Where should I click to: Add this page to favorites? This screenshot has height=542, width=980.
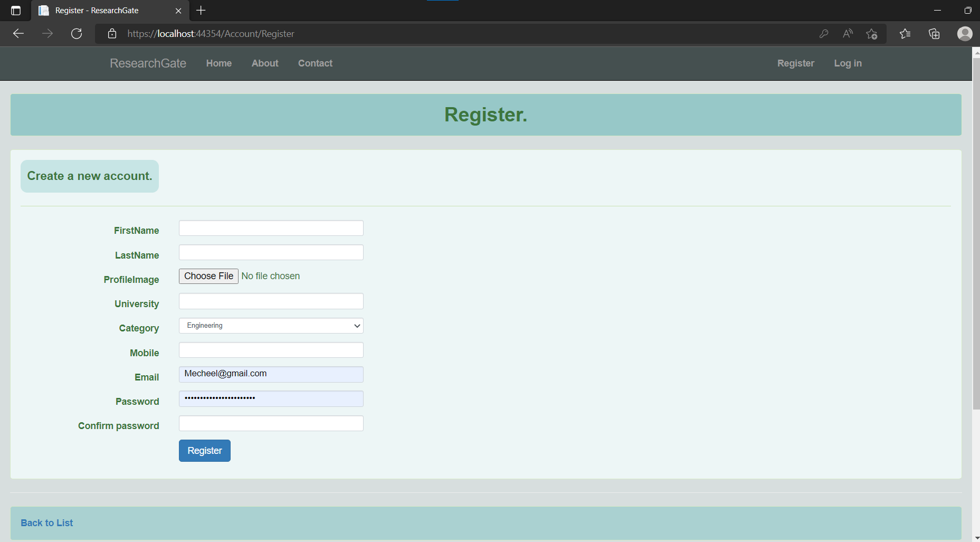tap(872, 33)
